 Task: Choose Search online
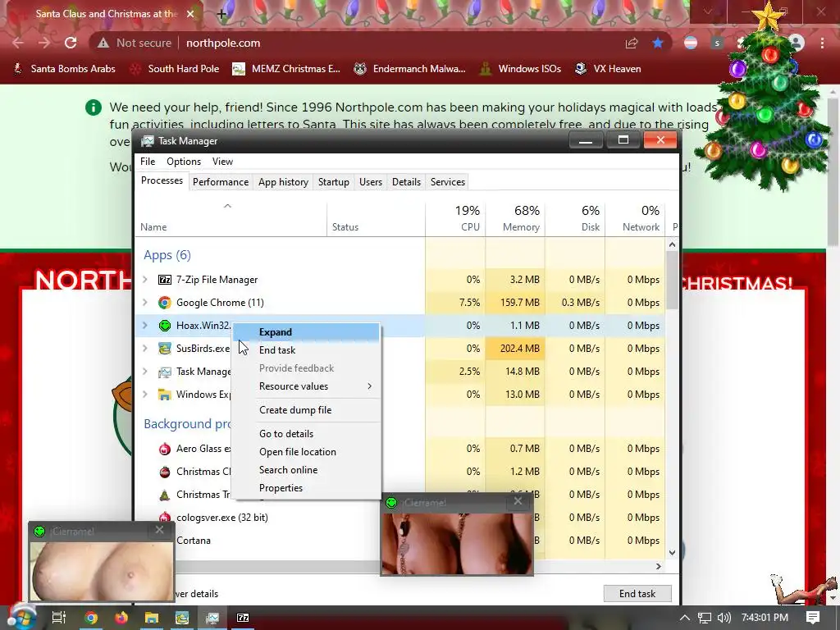coord(307,470)
